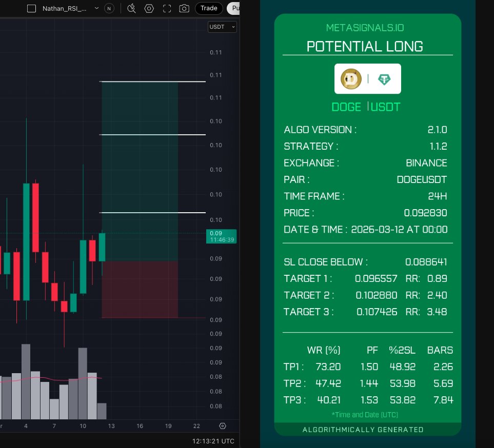
Task: Click the tallest volume bar near day 10
Action: [x=83, y=383]
